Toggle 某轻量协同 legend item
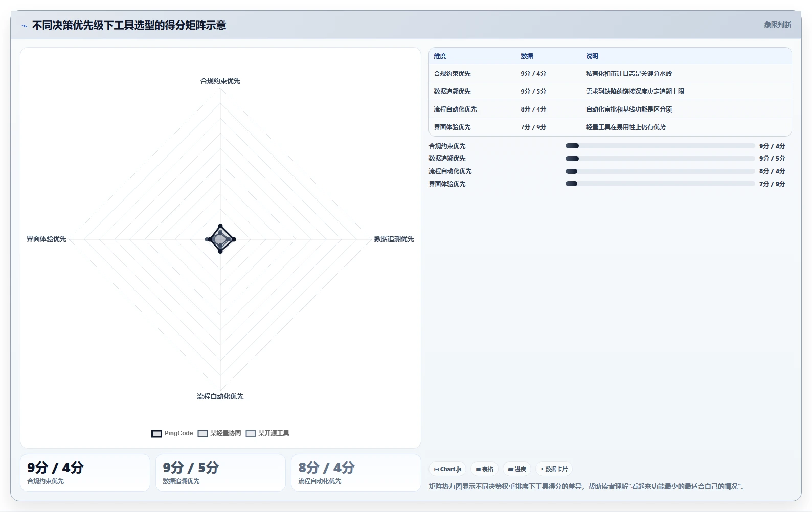The image size is (812, 512). 219,433
